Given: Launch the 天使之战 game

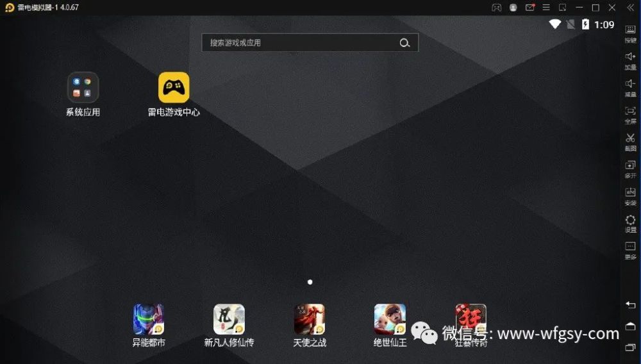Looking at the screenshot, I should [x=310, y=325].
